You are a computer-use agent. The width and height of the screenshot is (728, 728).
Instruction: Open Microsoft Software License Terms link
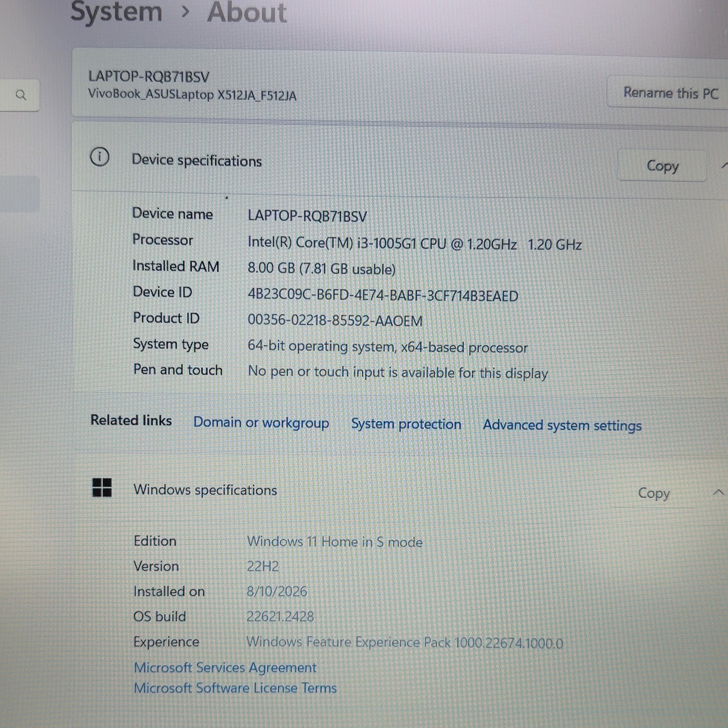coord(235,688)
